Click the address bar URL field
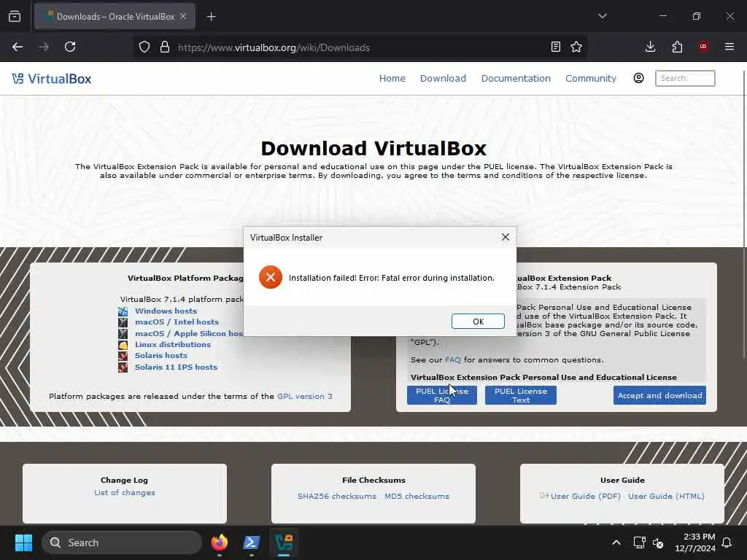 click(x=360, y=47)
